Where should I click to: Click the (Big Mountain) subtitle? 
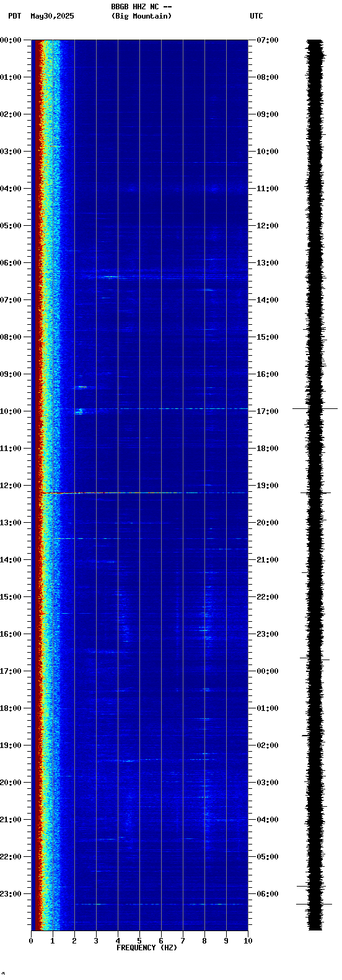(x=141, y=16)
